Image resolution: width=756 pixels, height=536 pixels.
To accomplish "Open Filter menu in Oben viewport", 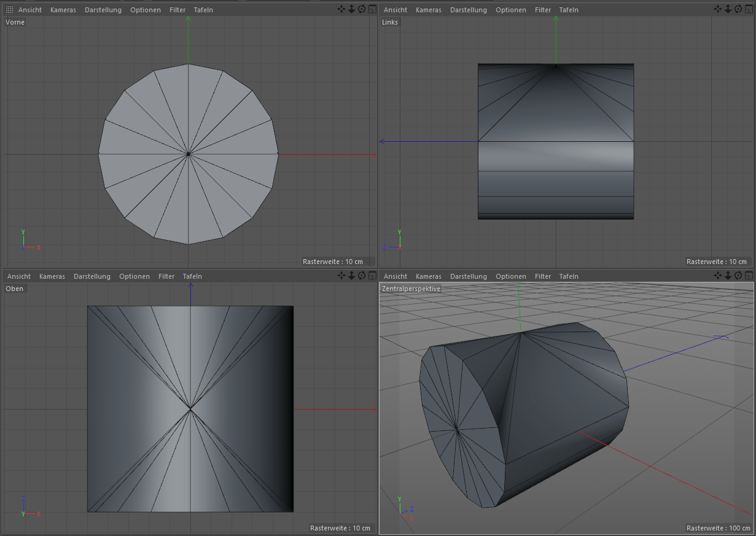I will (166, 276).
